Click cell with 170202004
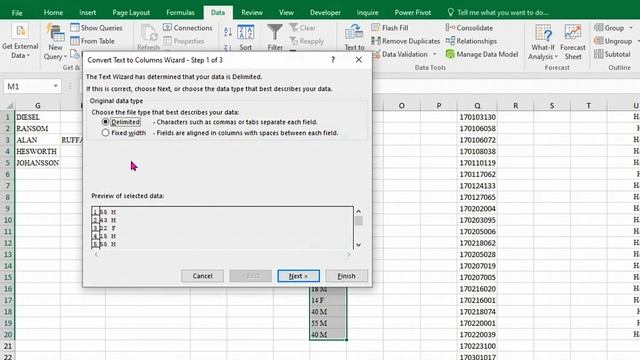The height and width of the screenshot is (360, 640). coord(477,209)
